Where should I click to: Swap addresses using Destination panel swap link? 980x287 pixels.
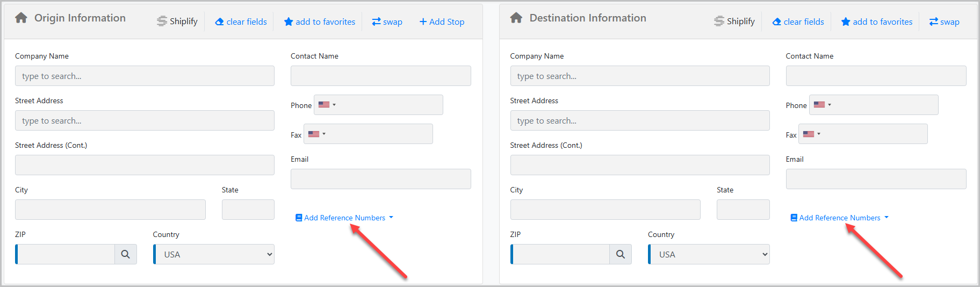pos(944,21)
